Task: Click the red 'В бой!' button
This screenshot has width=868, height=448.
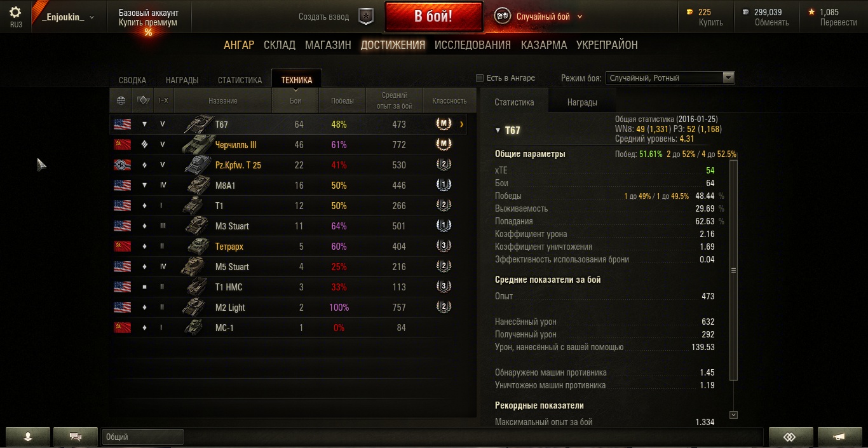Action: [433, 17]
